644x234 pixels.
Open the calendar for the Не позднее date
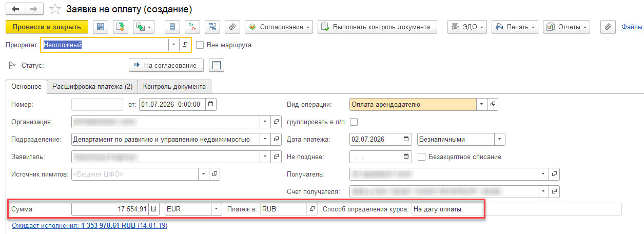(x=406, y=157)
